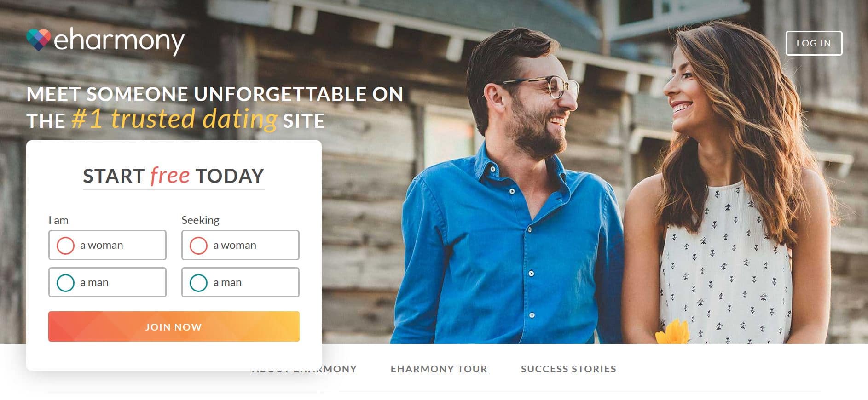868x400 pixels.
Task: Click the eharmony heart logo icon
Action: pyautogui.click(x=38, y=40)
